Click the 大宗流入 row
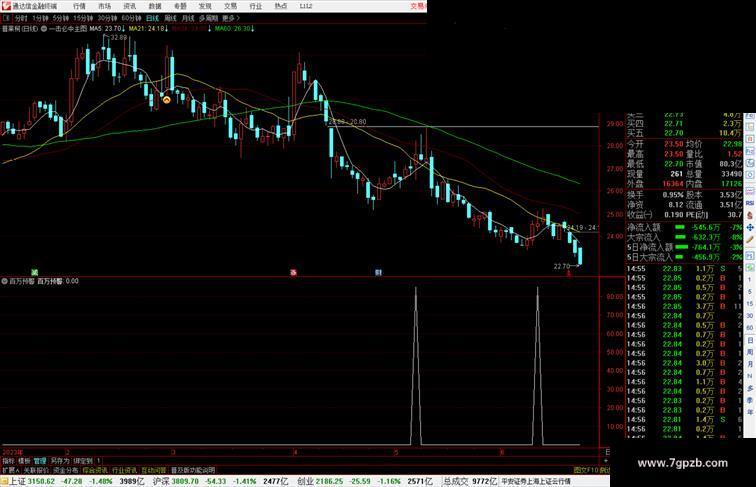 (685, 237)
